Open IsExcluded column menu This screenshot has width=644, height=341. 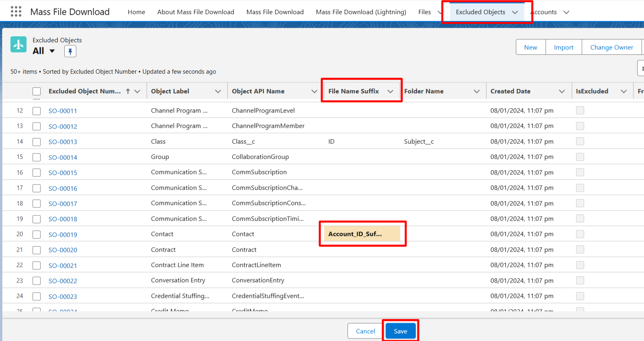[624, 91]
